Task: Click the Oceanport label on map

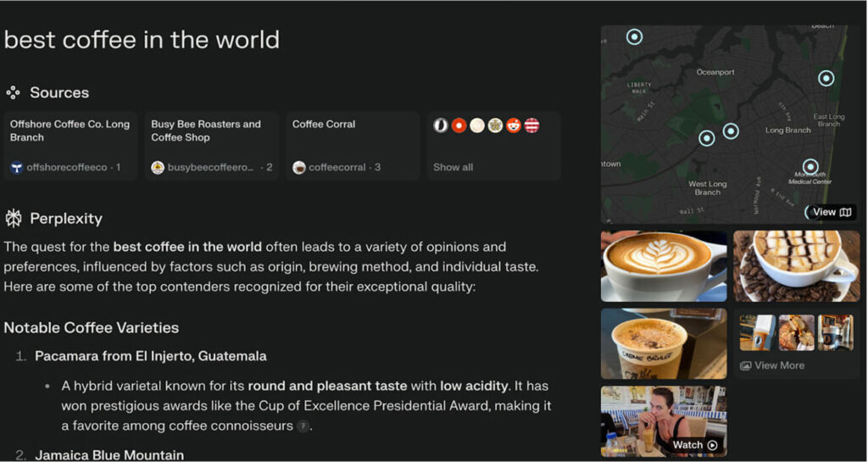Action: click(x=715, y=72)
